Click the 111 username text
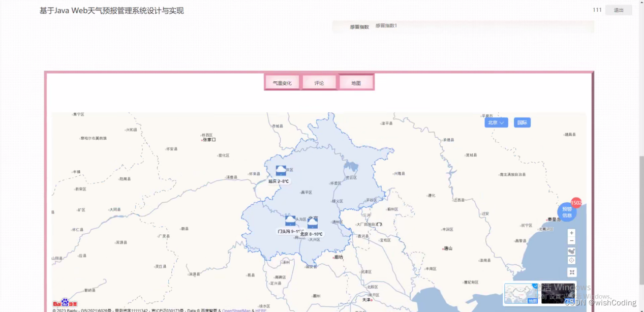This screenshot has width=644, height=312. click(x=597, y=10)
